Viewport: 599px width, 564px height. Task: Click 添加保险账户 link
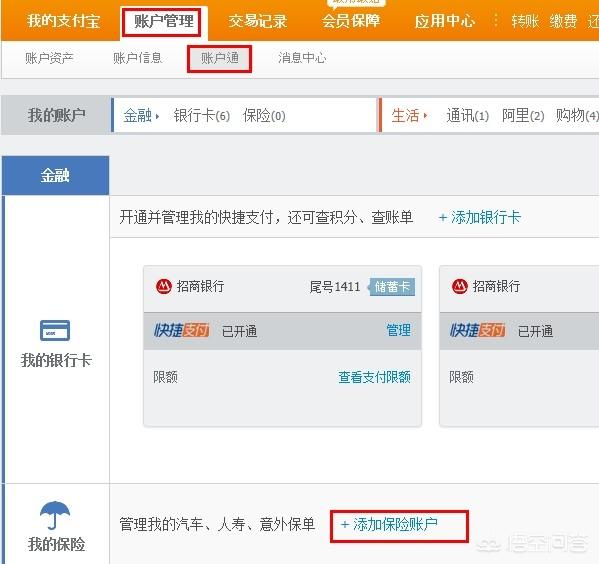pos(389,524)
